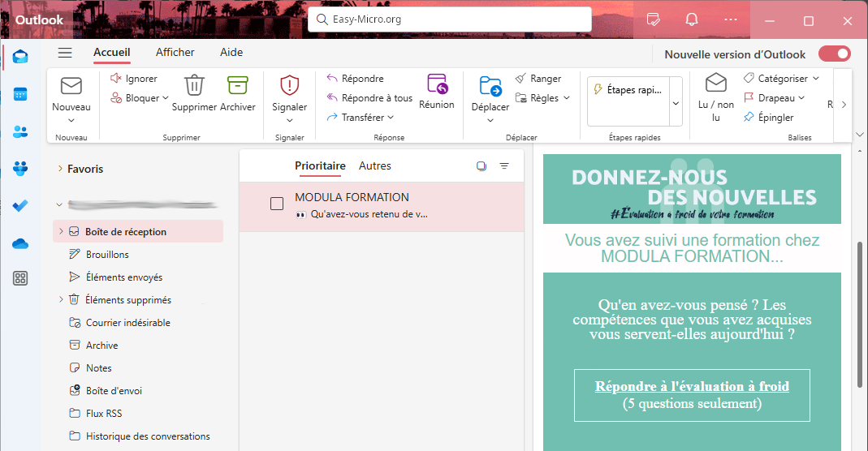The height and width of the screenshot is (451, 868).
Task: Open My Day notes icon in title bar
Action: (x=653, y=20)
